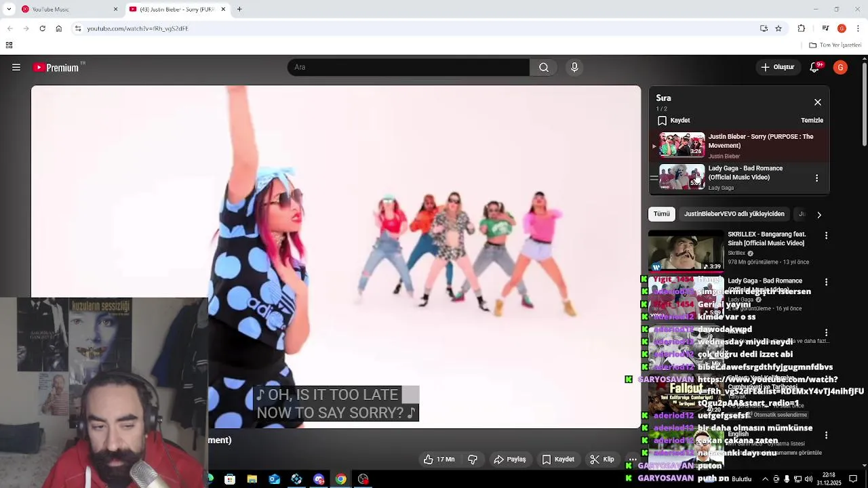The height and width of the screenshot is (488, 868).
Task: Open the Chrome tab search dropdown arrow
Action: click(9, 9)
